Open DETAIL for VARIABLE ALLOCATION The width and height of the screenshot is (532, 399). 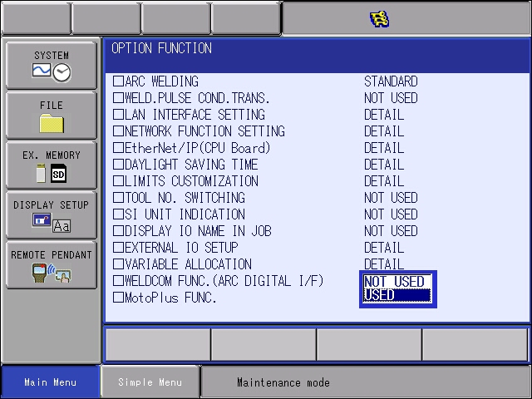tap(384, 264)
